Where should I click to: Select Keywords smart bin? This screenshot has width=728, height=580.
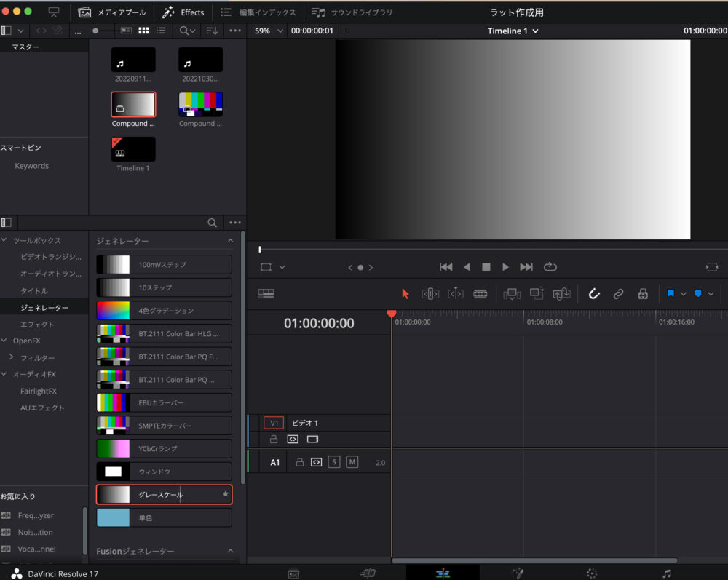31,166
